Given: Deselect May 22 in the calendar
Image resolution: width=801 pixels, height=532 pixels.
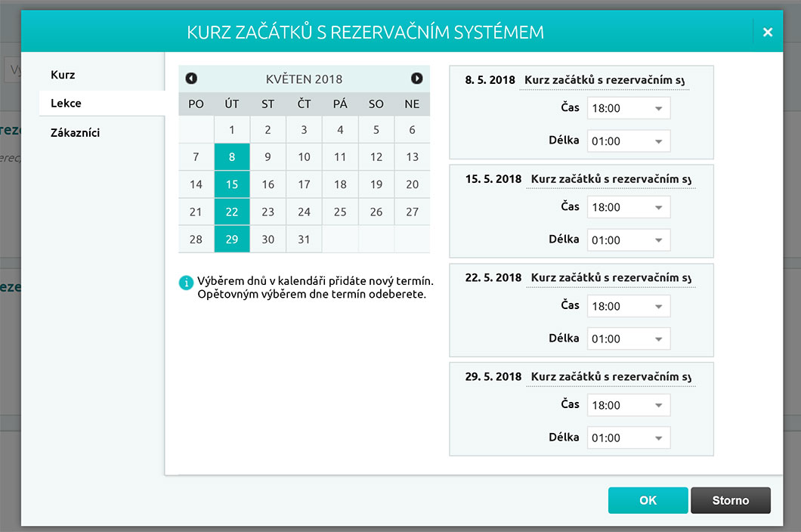Looking at the screenshot, I should (x=232, y=212).
